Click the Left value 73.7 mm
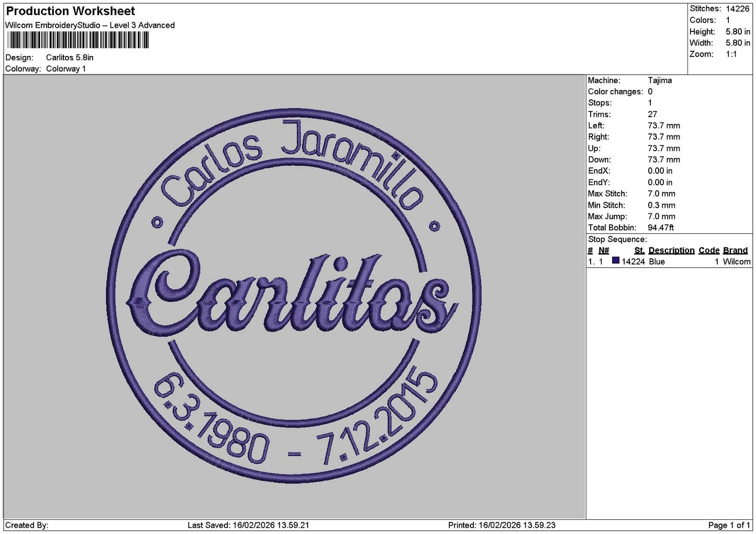Image resolution: width=756 pixels, height=534 pixels. pyautogui.click(x=664, y=126)
